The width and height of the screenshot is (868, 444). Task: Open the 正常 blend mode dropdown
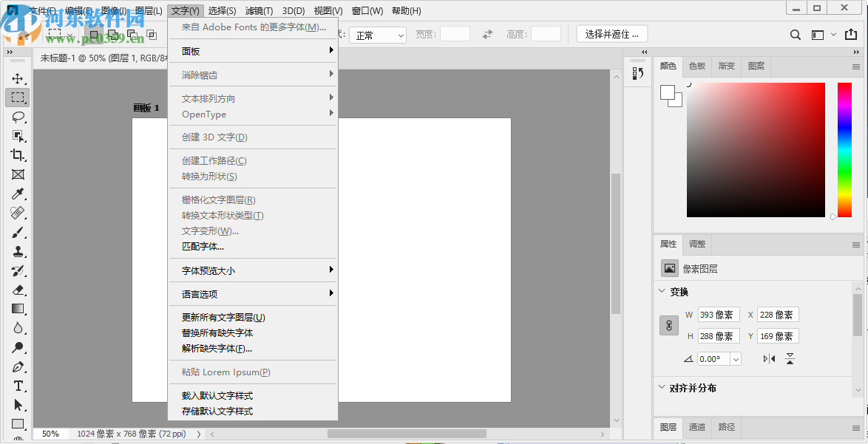coord(377,34)
